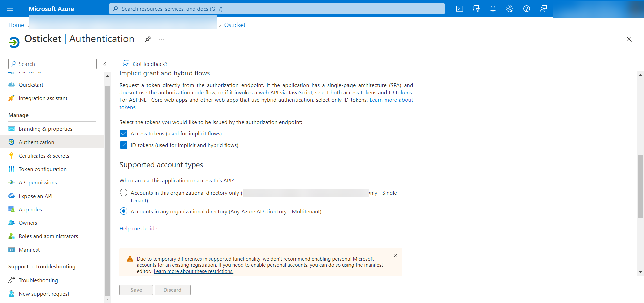Click the Microsoft Azure logo text
644x303 pixels.
click(x=51, y=9)
